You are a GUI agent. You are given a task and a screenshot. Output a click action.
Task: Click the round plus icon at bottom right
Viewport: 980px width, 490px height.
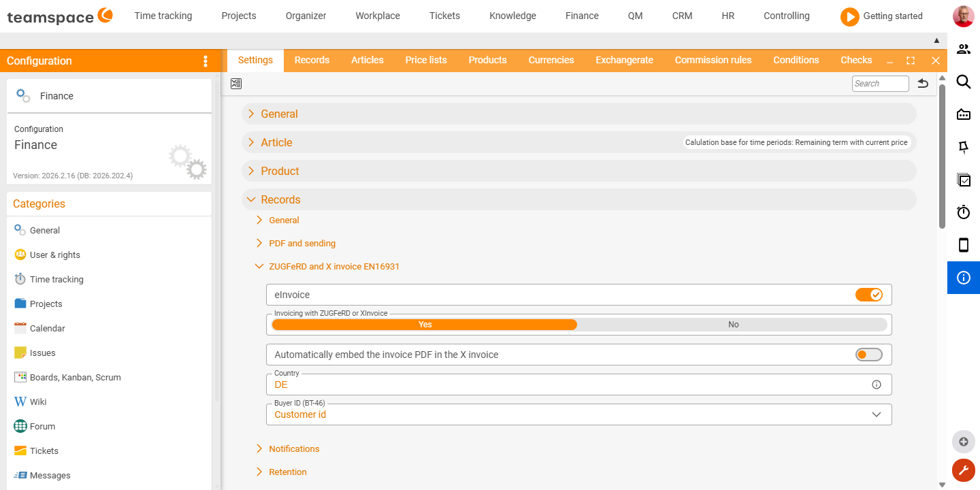(x=964, y=442)
